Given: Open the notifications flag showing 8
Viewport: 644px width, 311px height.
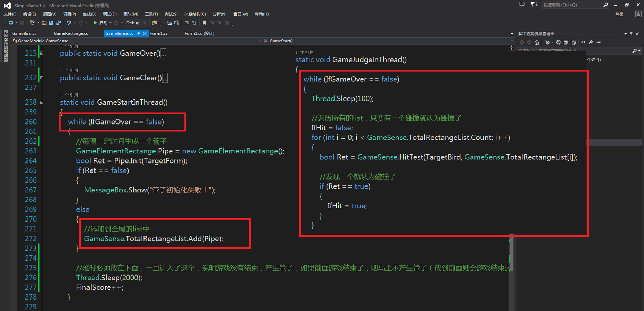Looking at the screenshot, I should [x=534, y=5].
